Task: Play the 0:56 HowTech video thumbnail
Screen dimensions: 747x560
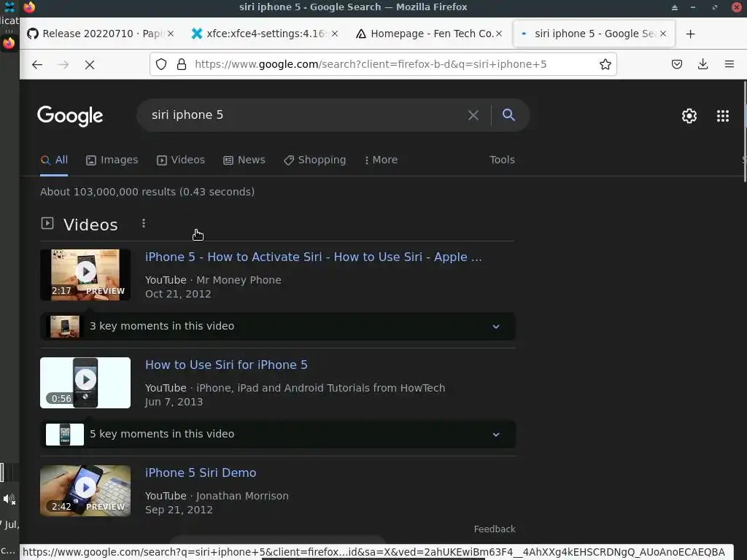Action: click(85, 383)
